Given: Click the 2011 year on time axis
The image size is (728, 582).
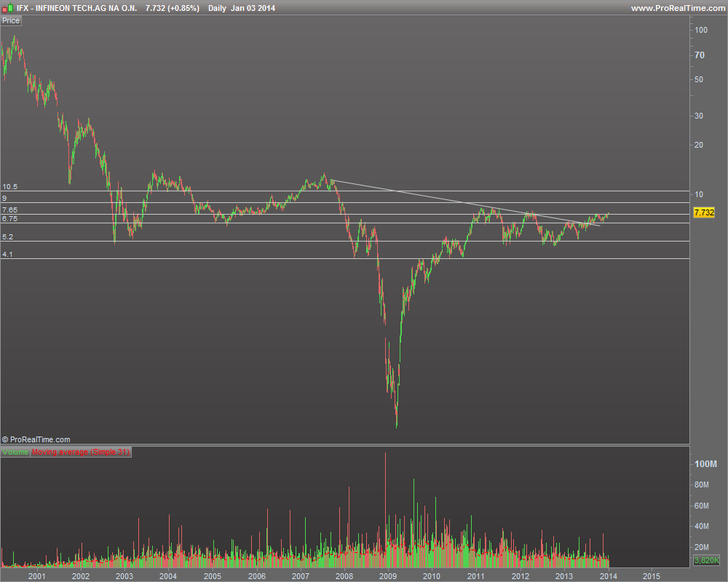Looking at the screenshot, I should click(476, 576).
